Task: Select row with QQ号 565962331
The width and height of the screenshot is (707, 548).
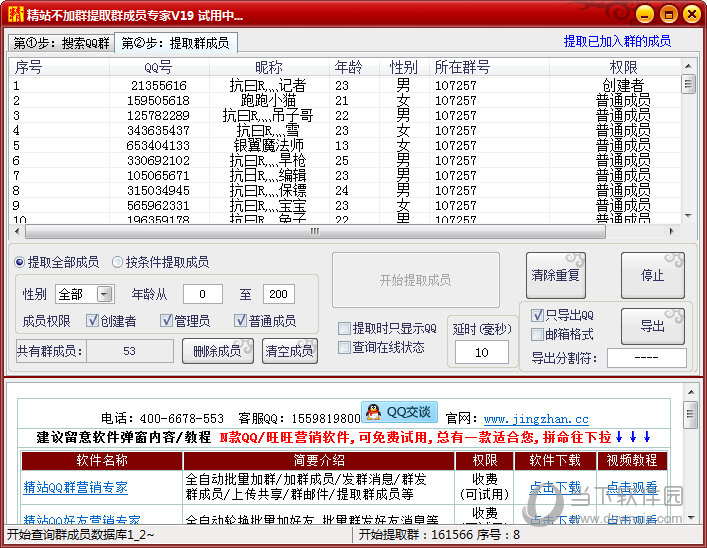Action: 345,205
